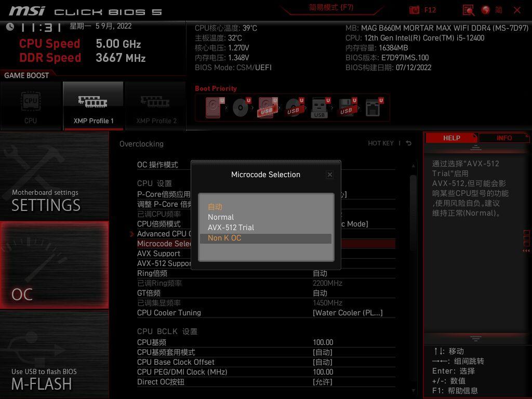Viewport: 532px width, 399px height.
Task: Choose the Normal microcode option
Action: pyautogui.click(x=221, y=217)
